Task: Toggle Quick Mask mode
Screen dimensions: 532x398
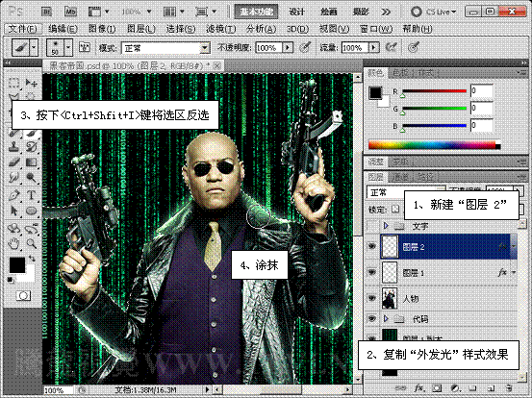Action: tap(23, 296)
